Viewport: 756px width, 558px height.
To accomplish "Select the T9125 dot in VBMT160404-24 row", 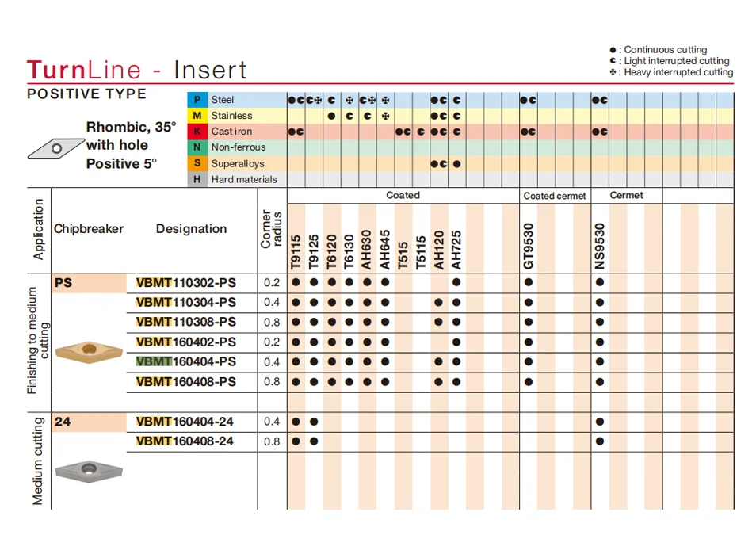I will coord(314,422).
